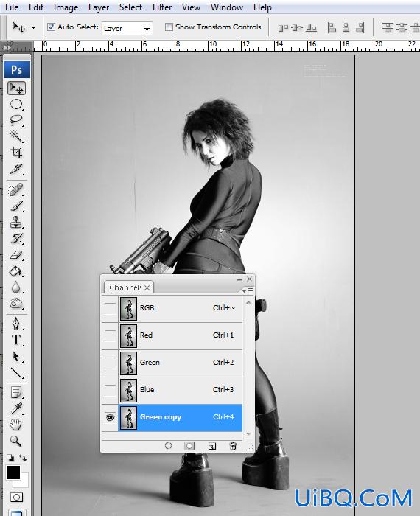This screenshot has width=420, height=516.
Task: Open the Channels panel options menu
Action: point(248,290)
